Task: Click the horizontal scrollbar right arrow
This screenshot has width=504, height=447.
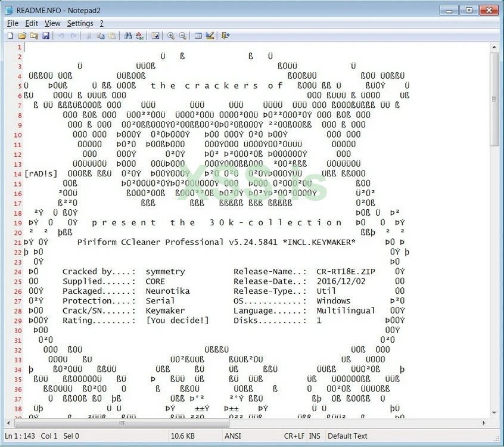Action: coord(483,423)
